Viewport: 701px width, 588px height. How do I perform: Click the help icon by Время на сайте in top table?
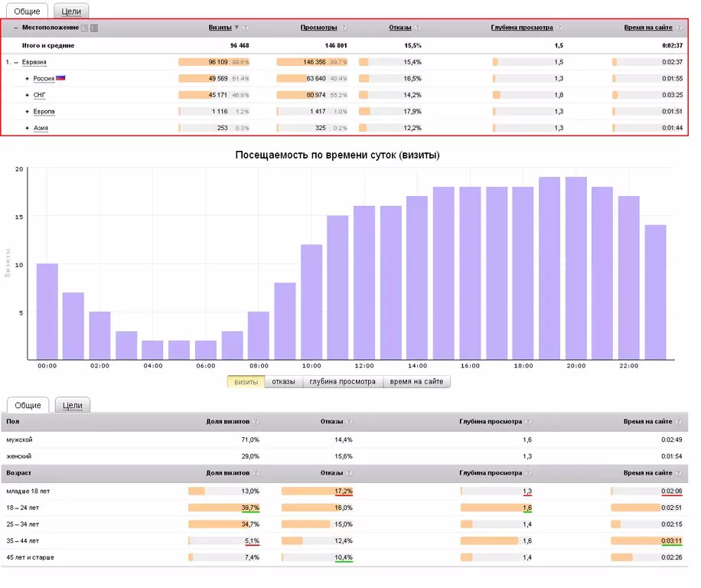point(679,28)
